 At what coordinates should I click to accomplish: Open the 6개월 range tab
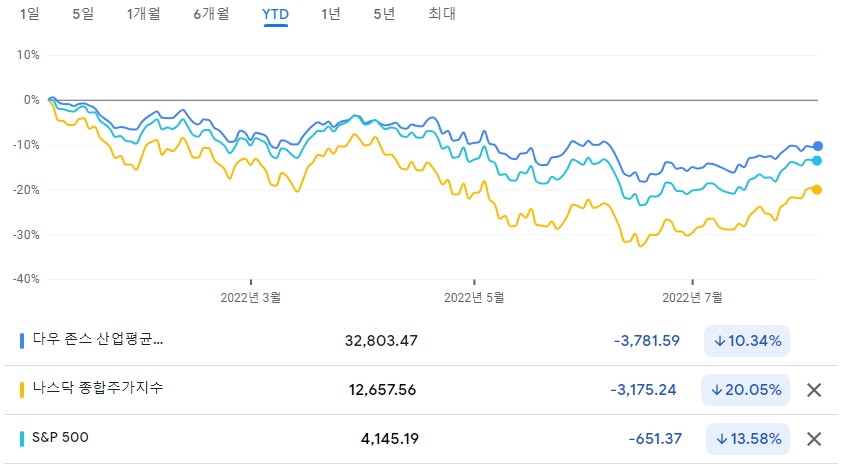click(x=211, y=13)
